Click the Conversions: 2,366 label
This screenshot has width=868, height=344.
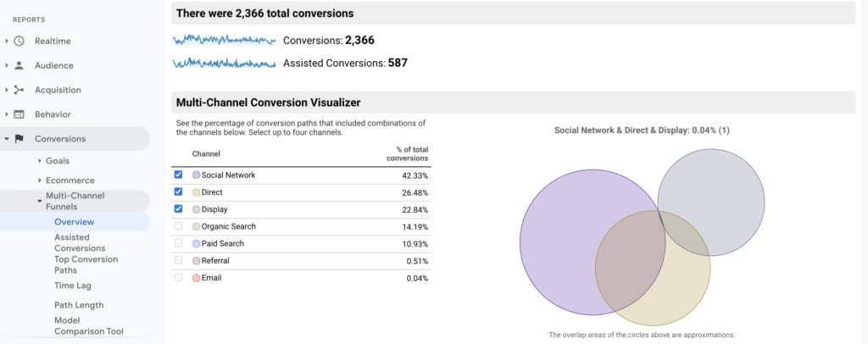coord(329,41)
